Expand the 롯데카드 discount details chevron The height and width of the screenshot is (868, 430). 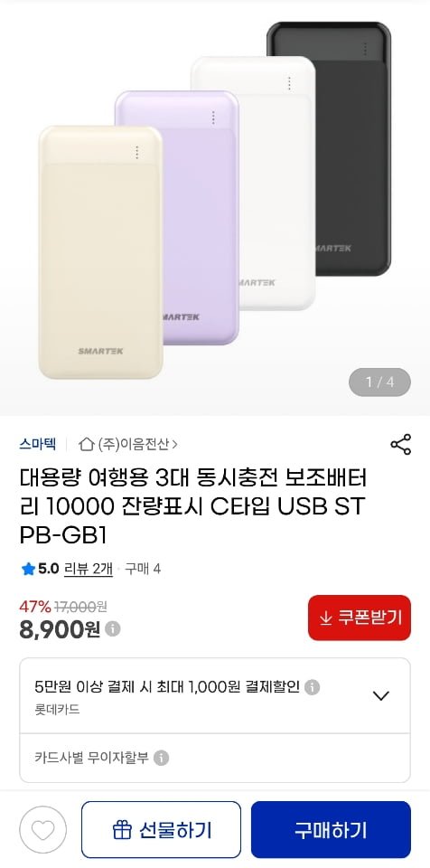pyautogui.click(x=380, y=696)
